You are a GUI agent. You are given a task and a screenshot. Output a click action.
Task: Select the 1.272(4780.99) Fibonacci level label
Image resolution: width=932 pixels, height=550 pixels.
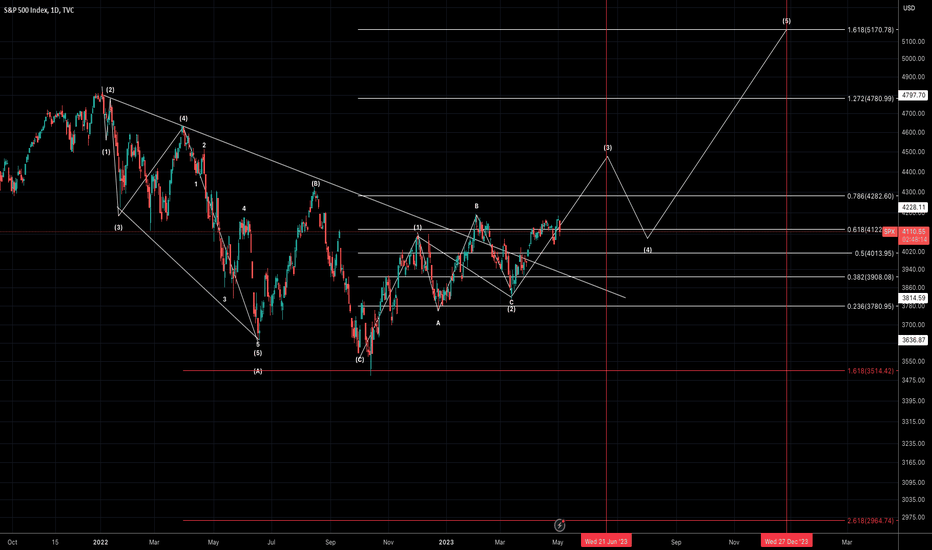pyautogui.click(x=871, y=99)
